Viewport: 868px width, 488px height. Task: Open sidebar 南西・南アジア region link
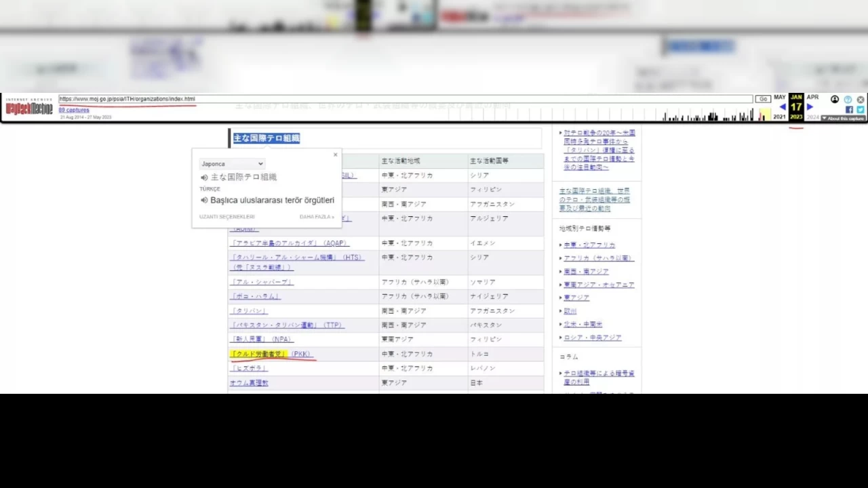click(587, 272)
